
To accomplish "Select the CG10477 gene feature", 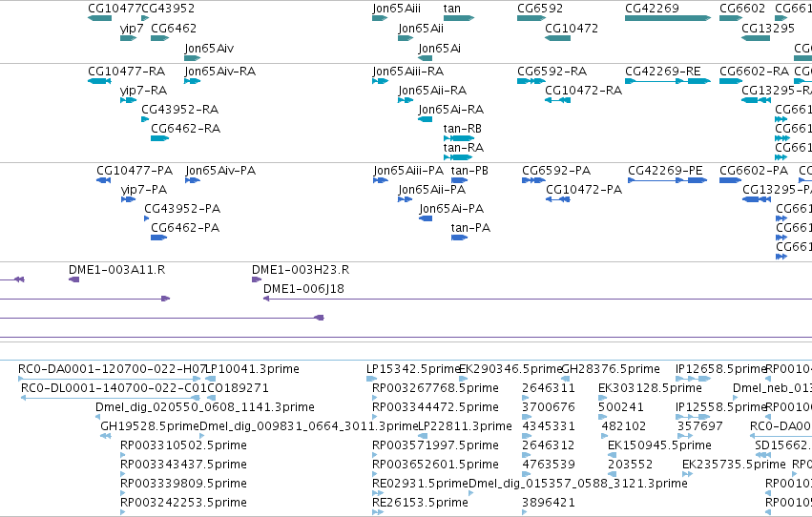I will point(100,18).
